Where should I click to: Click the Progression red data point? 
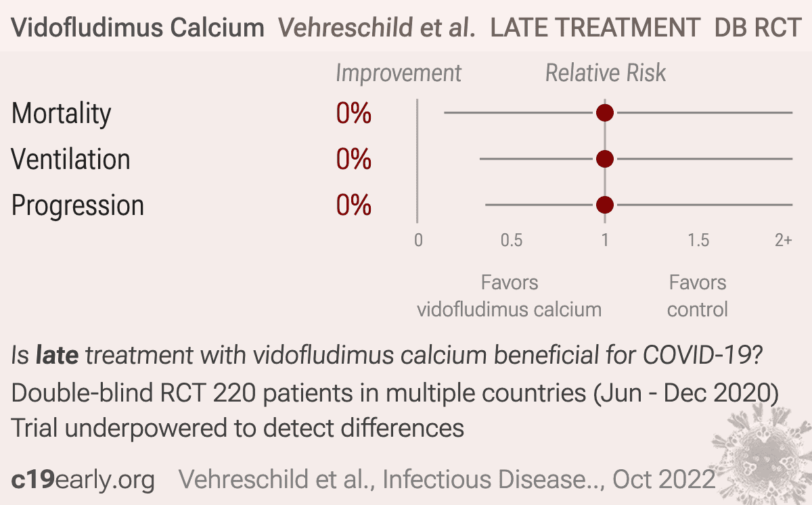pyautogui.click(x=605, y=204)
